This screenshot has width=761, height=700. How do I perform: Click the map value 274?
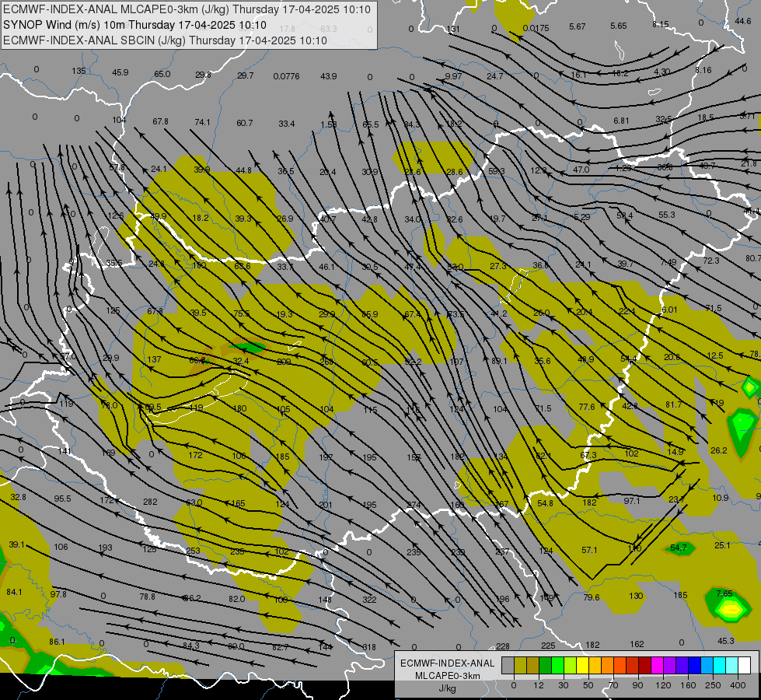pos(414,505)
